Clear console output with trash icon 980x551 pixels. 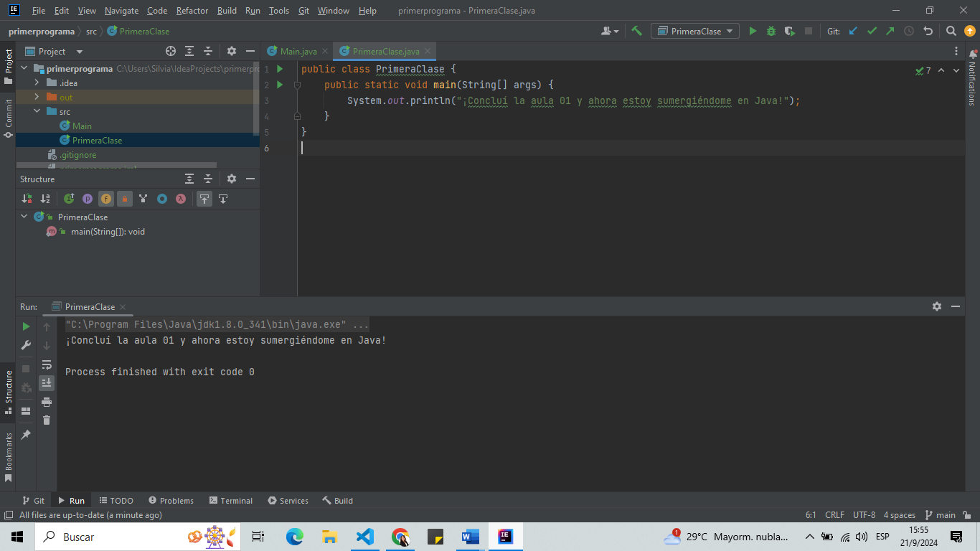click(47, 420)
